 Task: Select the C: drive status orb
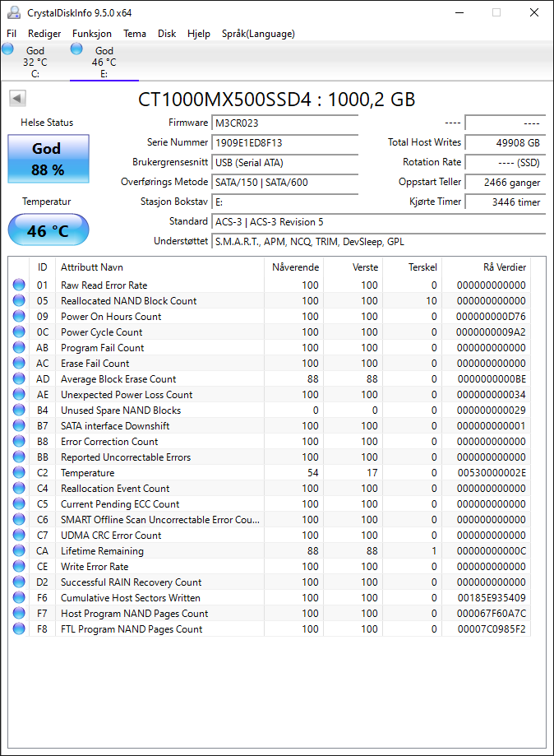pyautogui.click(x=7, y=49)
